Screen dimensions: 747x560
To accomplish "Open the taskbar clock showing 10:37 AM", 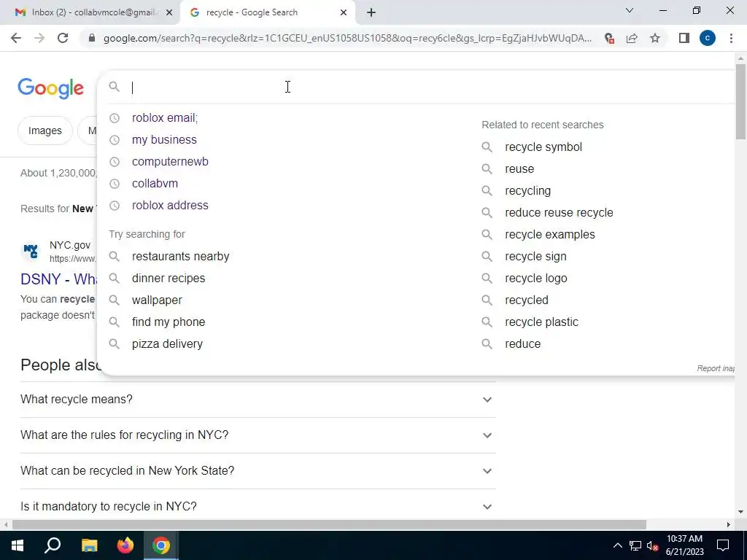I will pos(684,545).
